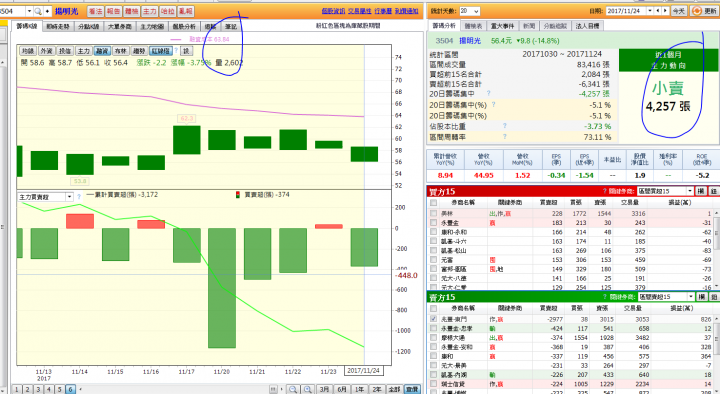Screen dimensions: 720x394
Task: Toggle the 紅綠燈 overlay button on the chart
Action: point(160,51)
